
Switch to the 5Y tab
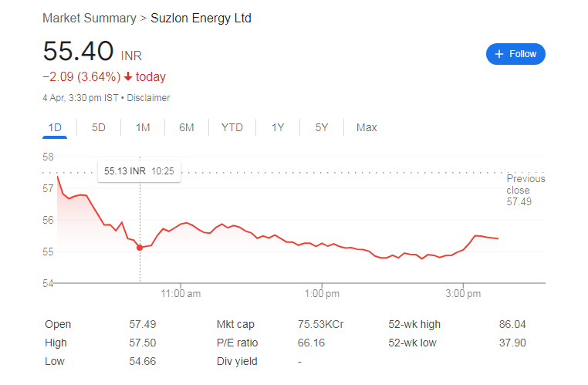pyautogui.click(x=322, y=127)
